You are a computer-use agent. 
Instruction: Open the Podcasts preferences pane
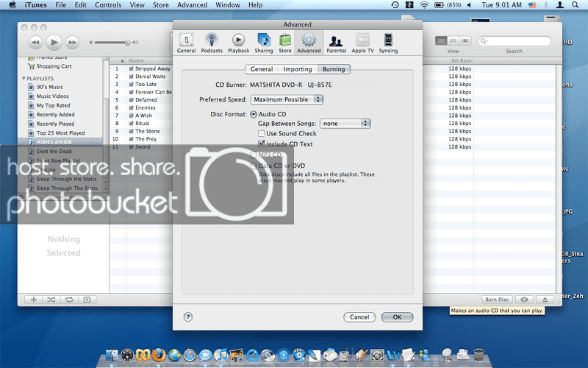[x=212, y=43]
